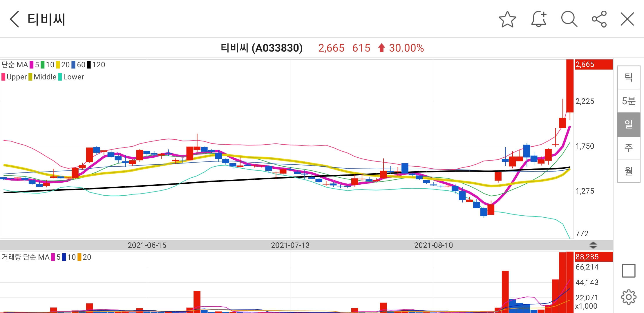Click the 2,225 price axis label
This screenshot has width=644, height=313.
[x=585, y=101]
